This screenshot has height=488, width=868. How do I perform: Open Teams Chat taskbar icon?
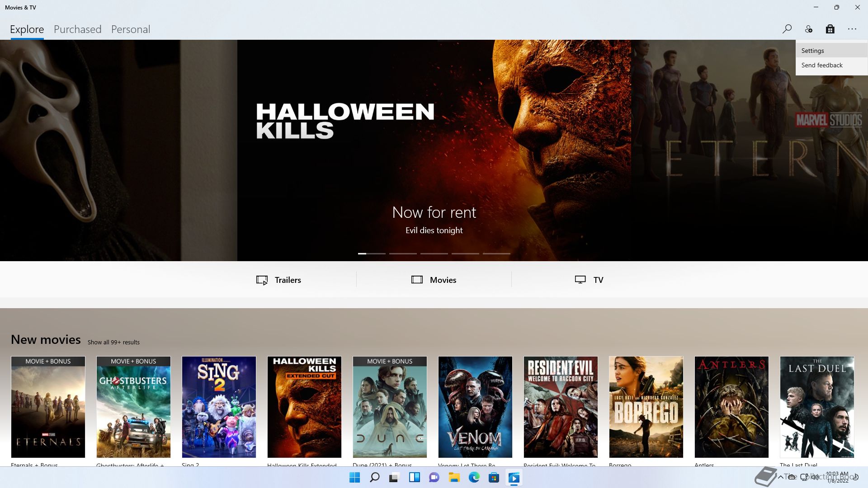(434, 478)
